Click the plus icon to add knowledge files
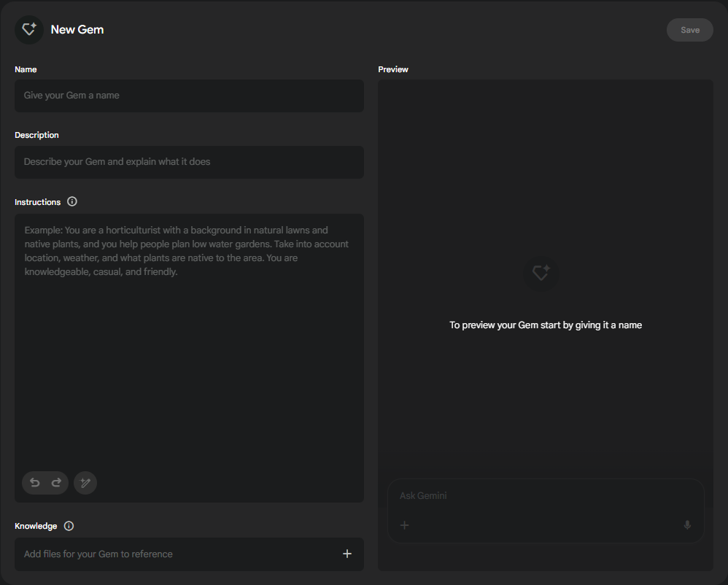This screenshot has height=585, width=728. pyautogui.click(x=347, y=554)
